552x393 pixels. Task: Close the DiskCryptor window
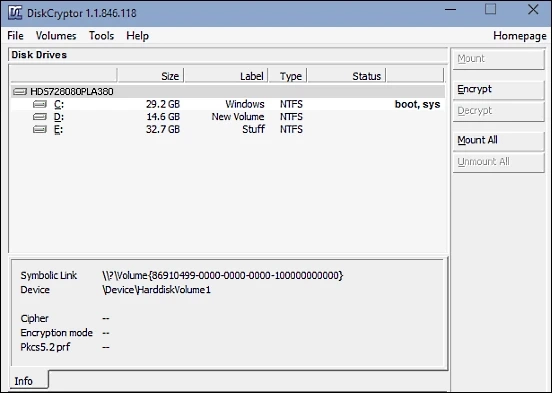(533, 10)
